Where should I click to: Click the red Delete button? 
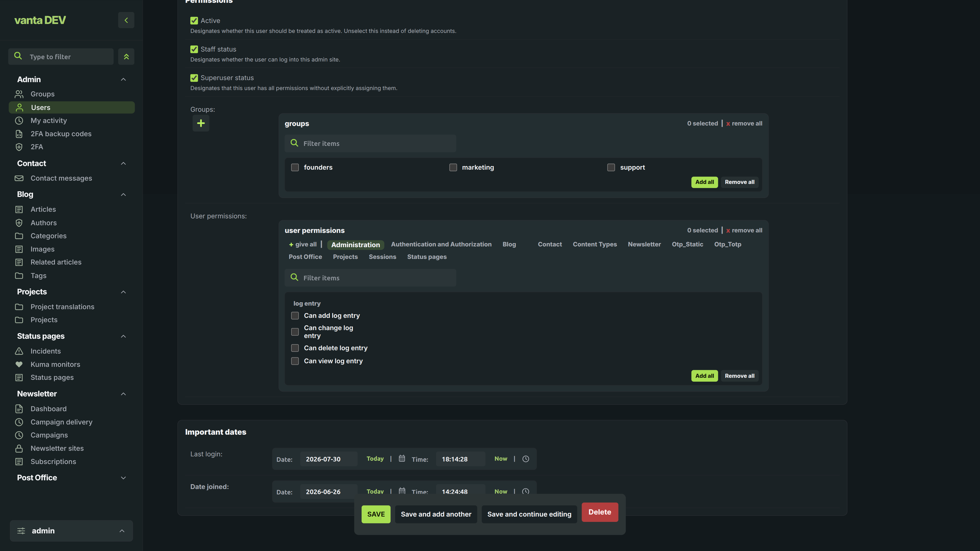point(599,512)
